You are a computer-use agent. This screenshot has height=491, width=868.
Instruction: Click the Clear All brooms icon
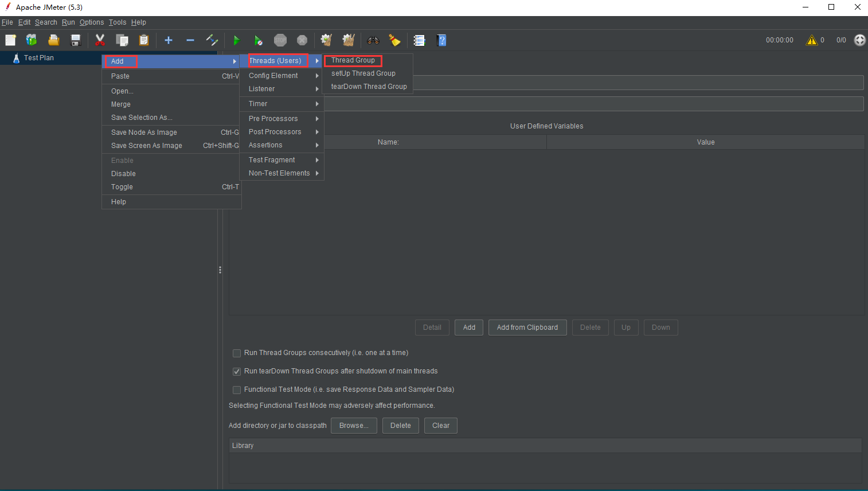tap(349, 40)
